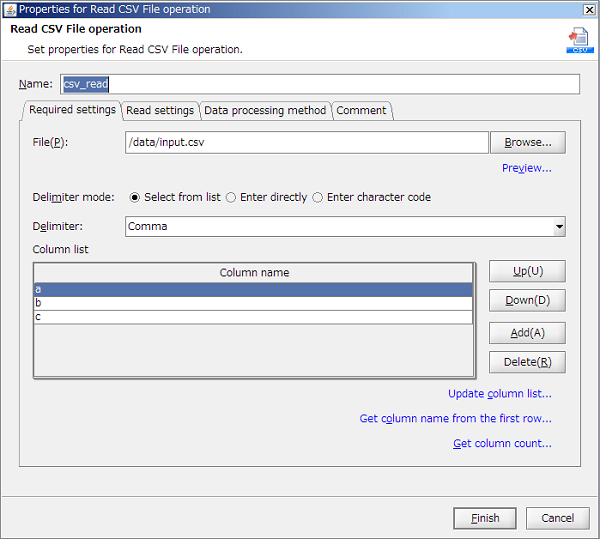
Task: Click the Browse button for file
Action: 527,143
